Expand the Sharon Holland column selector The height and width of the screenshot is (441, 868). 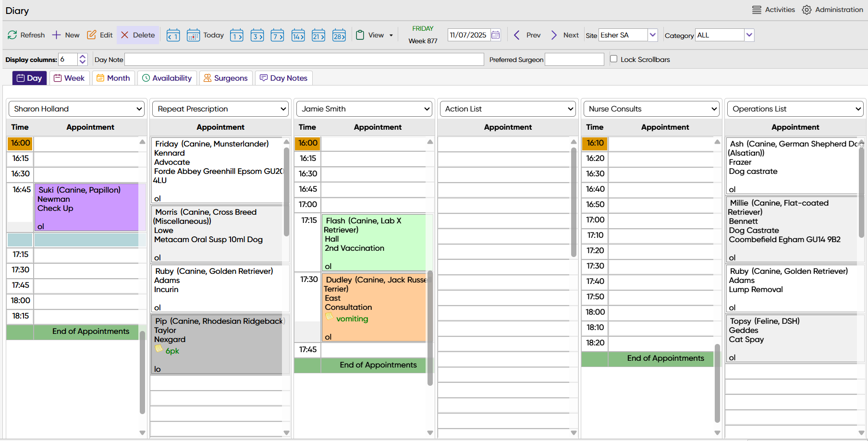(x=76, y=109)
